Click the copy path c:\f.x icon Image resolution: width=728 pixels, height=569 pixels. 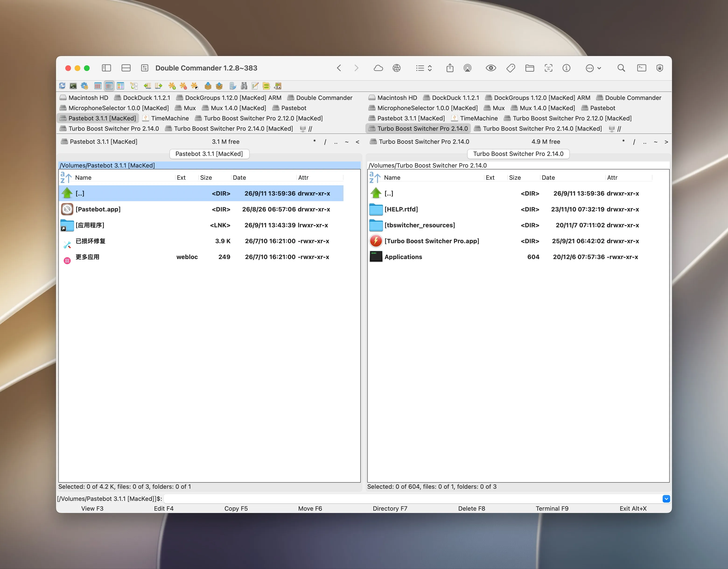tap(278, 86)
